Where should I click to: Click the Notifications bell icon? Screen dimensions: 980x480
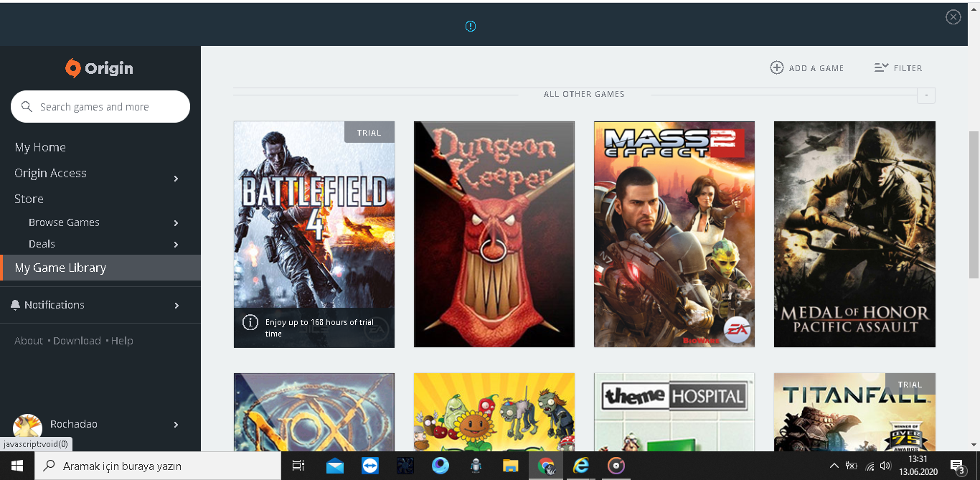coord(15,305)
